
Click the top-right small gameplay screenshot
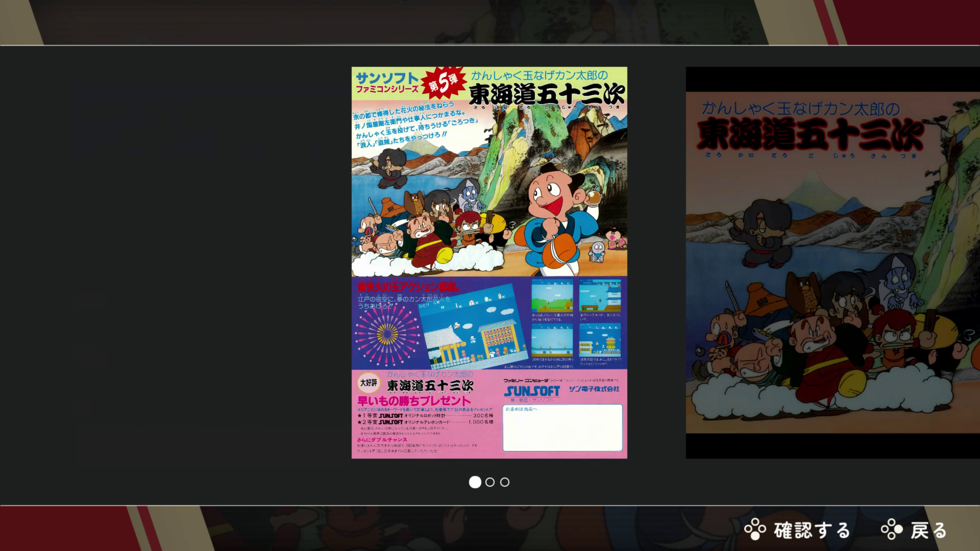pos(600,295)
